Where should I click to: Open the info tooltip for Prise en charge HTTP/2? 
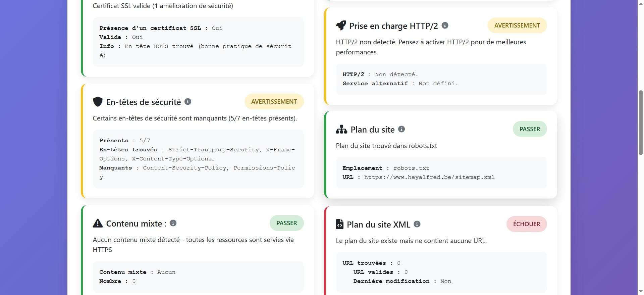[x=445, y=25]
